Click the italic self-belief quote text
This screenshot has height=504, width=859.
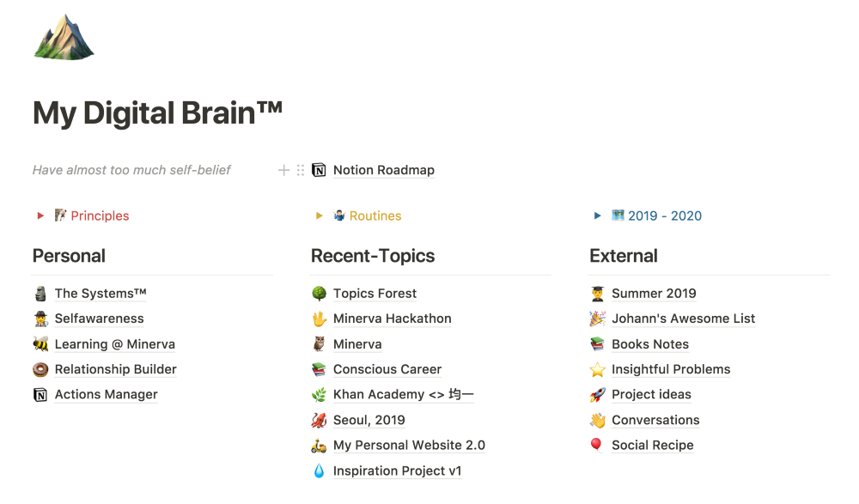tap(131, 170)
